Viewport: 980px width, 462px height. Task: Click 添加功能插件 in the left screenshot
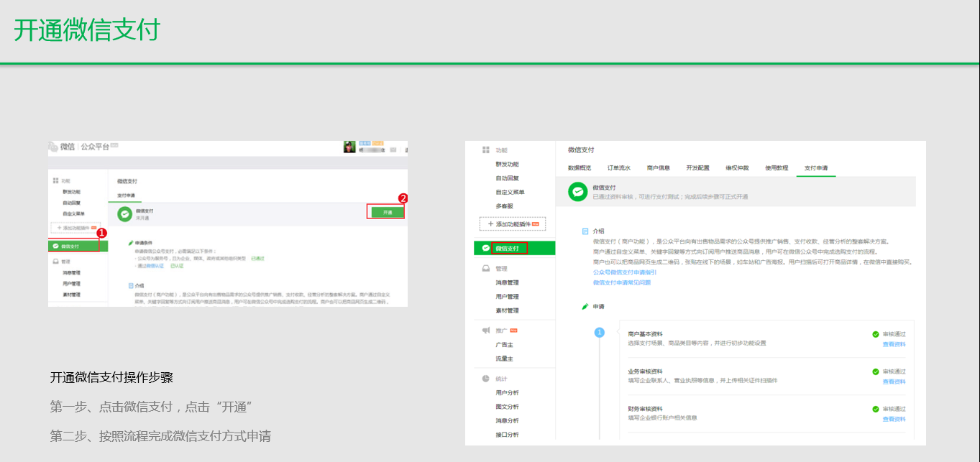coord(75,228)
